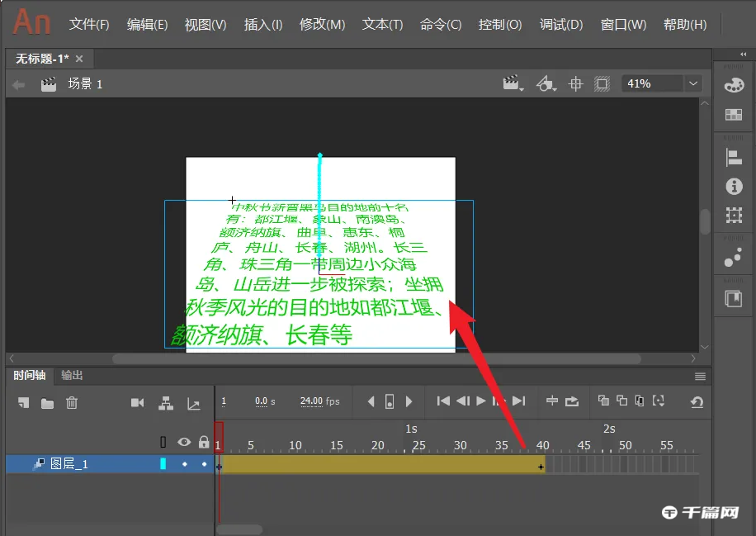The height and width of the screenshot is (536, 756).
Task: Click the camera icon in the timeline toolbar
Action: coord(138,401)
